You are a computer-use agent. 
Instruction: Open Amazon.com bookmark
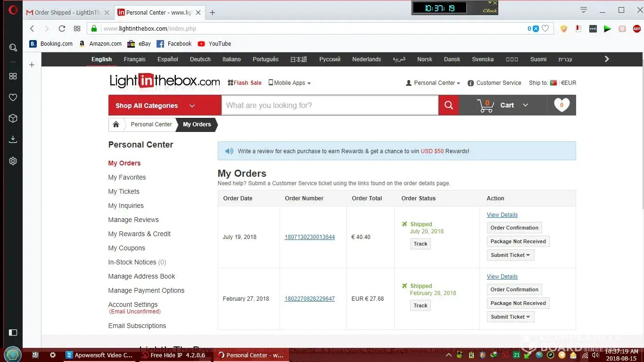100,44
